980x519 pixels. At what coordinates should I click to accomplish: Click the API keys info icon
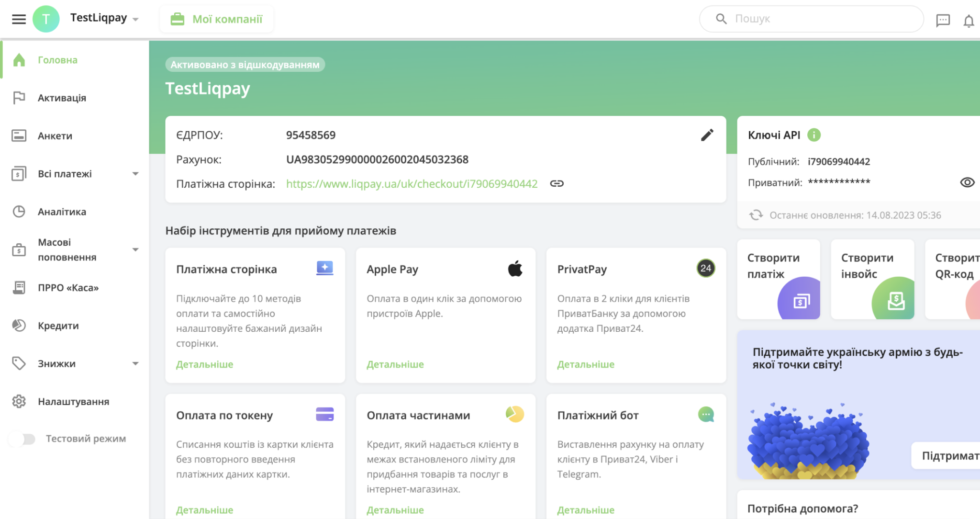coord(813,135)
